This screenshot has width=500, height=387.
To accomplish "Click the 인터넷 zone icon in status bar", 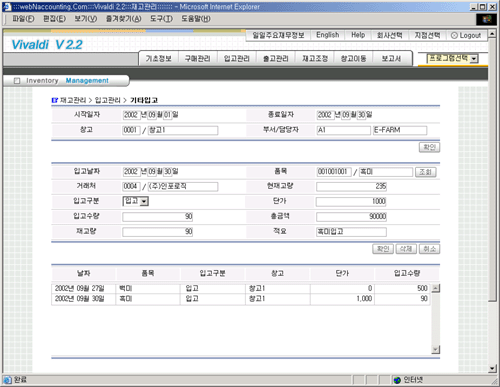I will [397, 380].
